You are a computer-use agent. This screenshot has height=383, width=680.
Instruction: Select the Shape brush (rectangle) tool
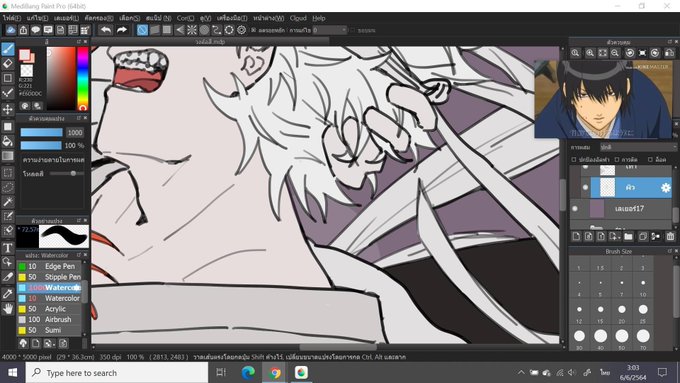tap(8, 78)
